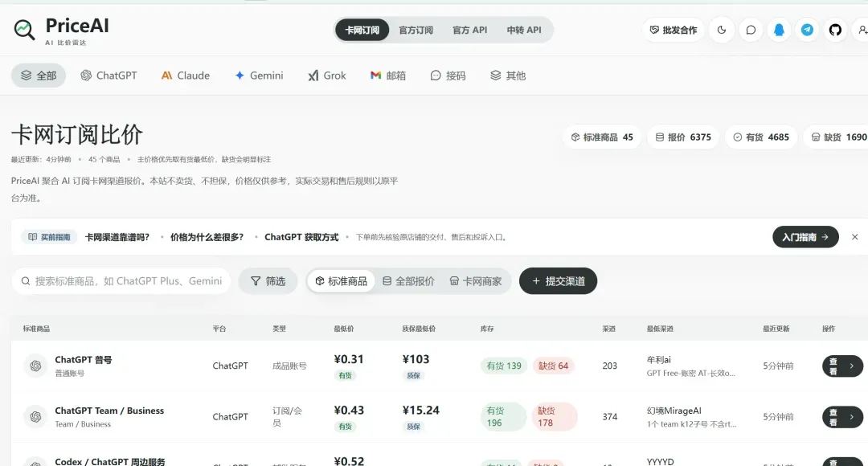Click the 缺货 178 stock badge

click(555, 417)
